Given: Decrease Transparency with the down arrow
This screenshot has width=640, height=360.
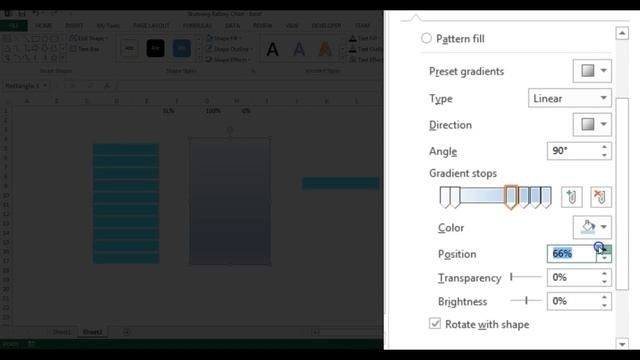Looking at the screenshot, I should (604, 282).
